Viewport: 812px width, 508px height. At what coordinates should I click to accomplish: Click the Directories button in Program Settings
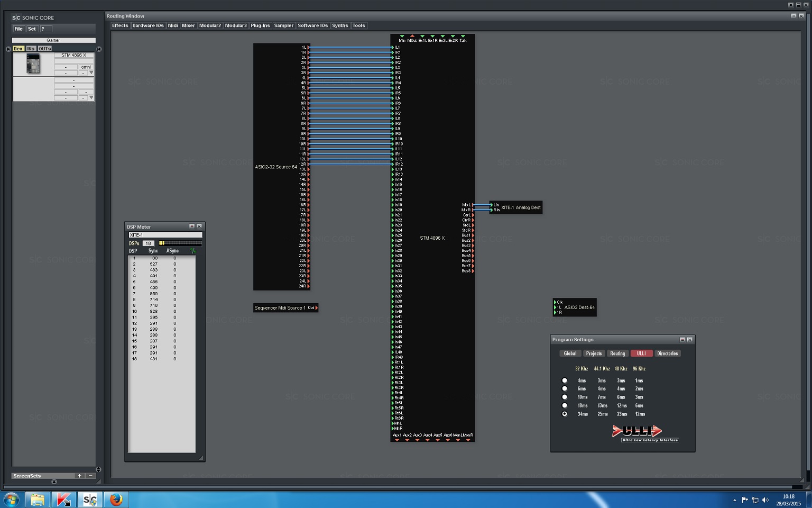pos(667,353)
